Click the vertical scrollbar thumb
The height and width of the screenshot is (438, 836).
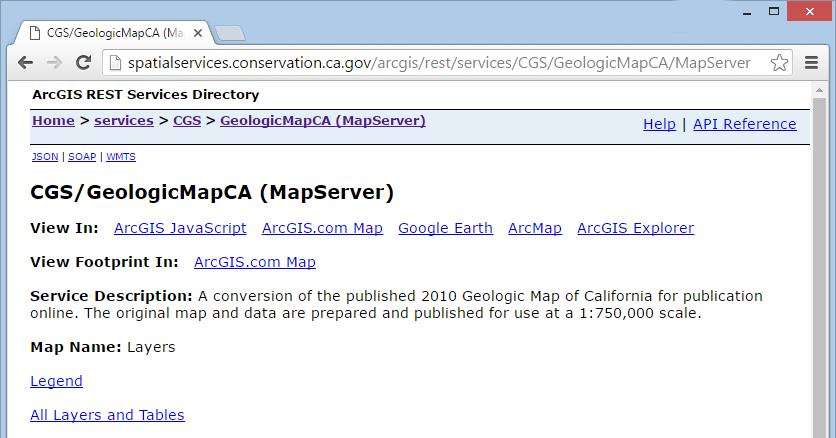pyautogui.click(x=819, y=266)
